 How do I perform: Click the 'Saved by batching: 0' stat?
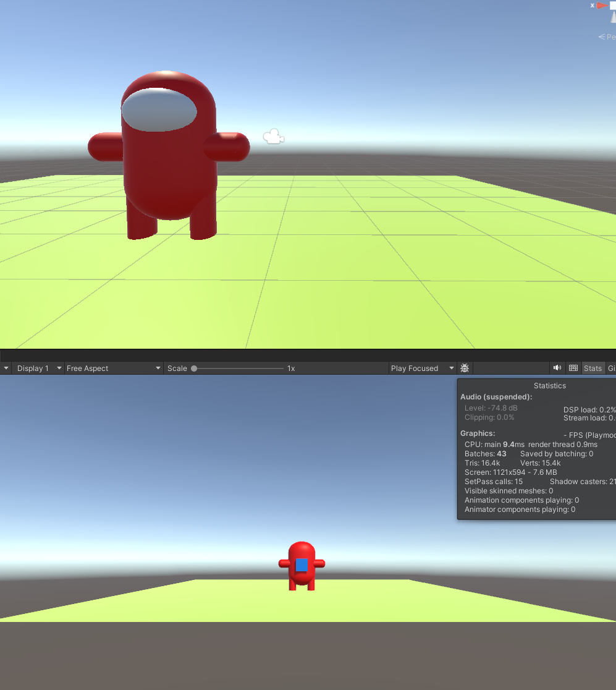pos(557,454)
